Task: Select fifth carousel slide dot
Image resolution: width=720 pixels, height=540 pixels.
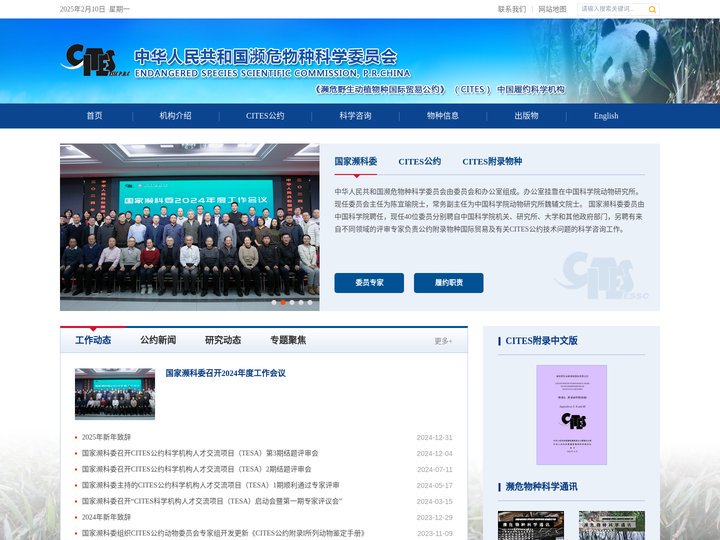Action: [310, 302]
